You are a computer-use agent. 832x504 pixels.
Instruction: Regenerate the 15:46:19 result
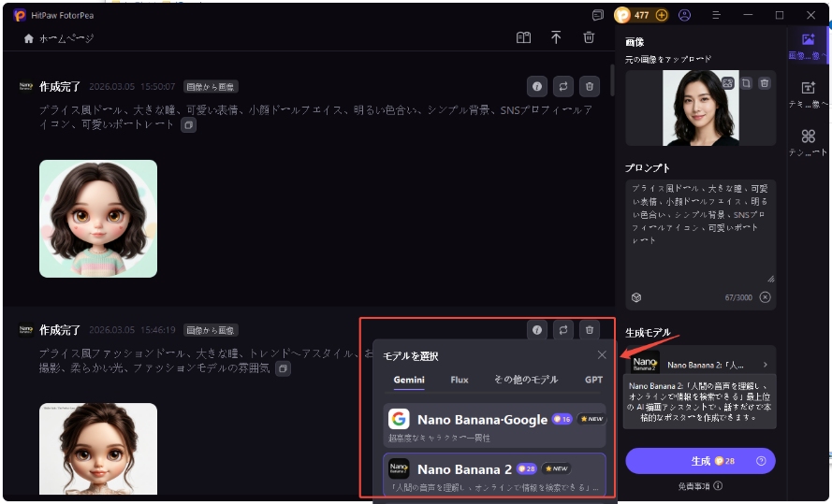pyautogui.click(x=563, y=330)
